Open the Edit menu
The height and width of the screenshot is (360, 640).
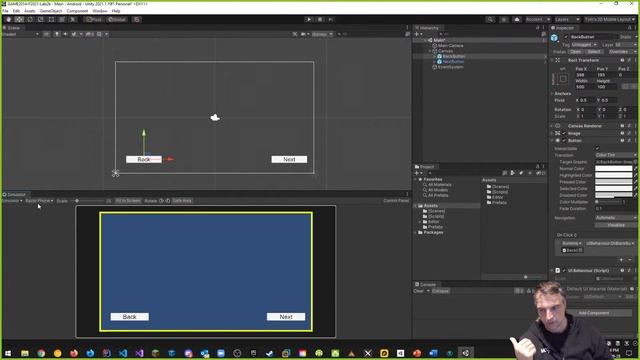click(x=16, y=11)
